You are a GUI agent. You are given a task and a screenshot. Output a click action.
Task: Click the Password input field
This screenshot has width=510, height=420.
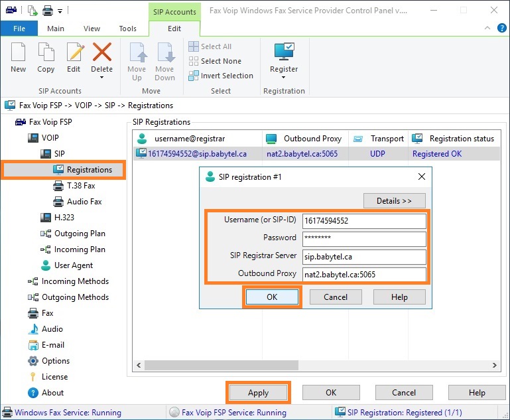pos(364,239)
